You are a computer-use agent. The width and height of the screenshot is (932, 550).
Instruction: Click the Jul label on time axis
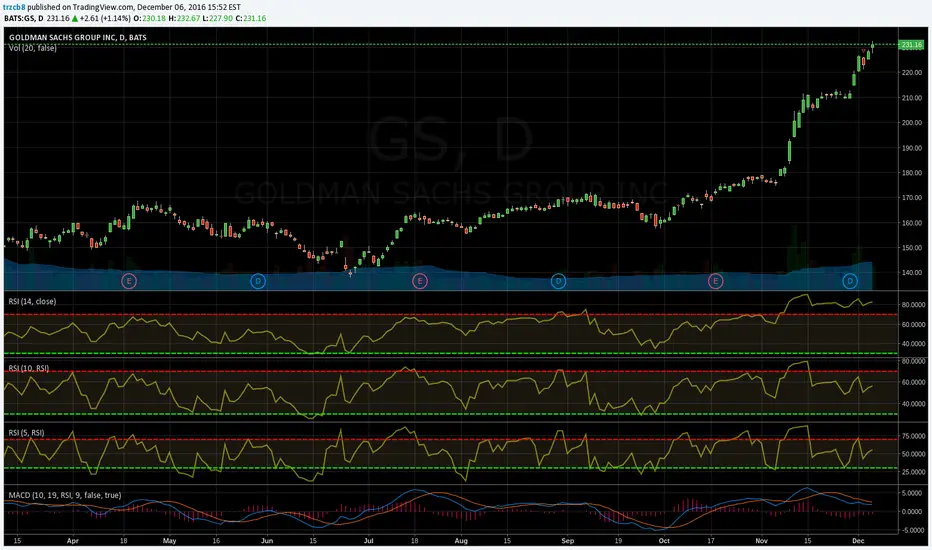368,541
